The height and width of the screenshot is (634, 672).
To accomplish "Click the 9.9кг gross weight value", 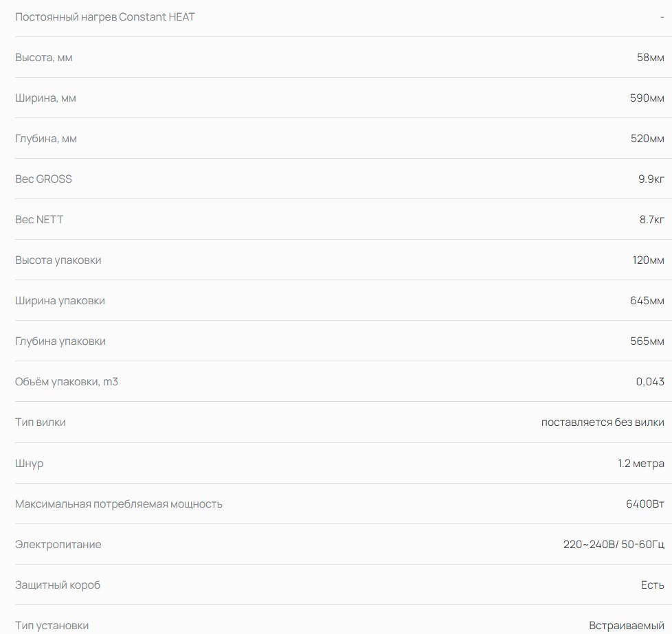I will (x=651, y=179).
